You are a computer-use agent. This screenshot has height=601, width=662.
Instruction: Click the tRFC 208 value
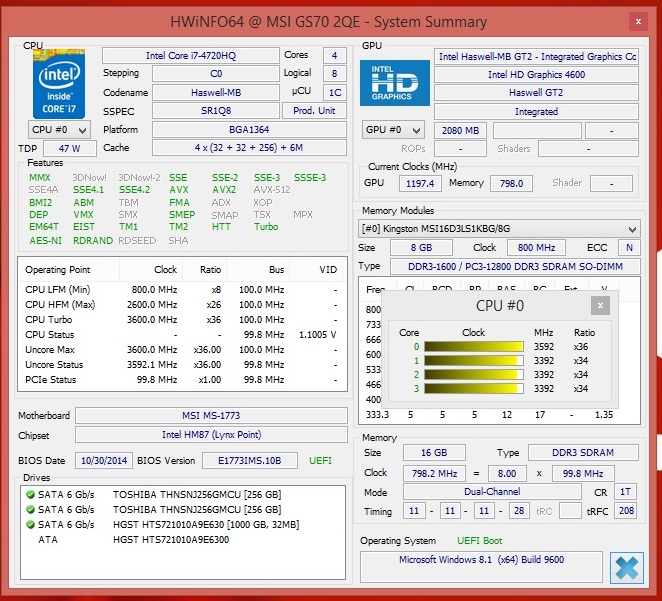[x=626, y=511]
